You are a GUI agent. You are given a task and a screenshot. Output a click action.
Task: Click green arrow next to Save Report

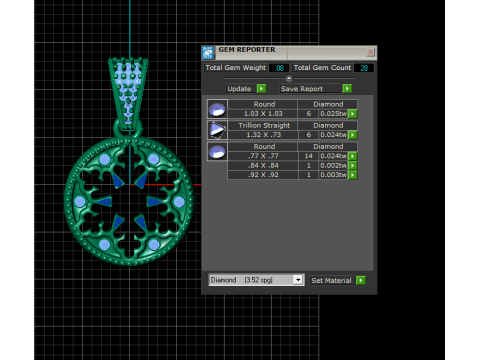(347, 89)
